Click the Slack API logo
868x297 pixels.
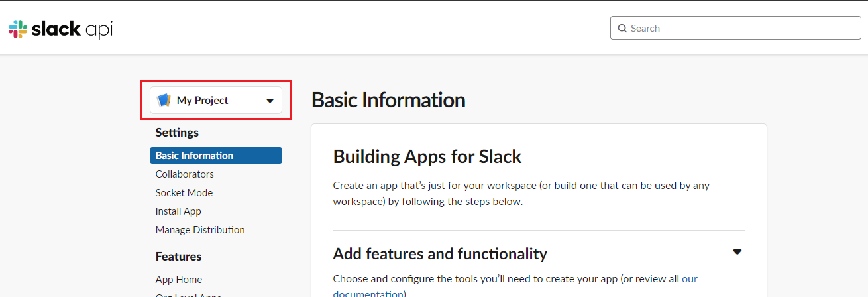point(60,29)
